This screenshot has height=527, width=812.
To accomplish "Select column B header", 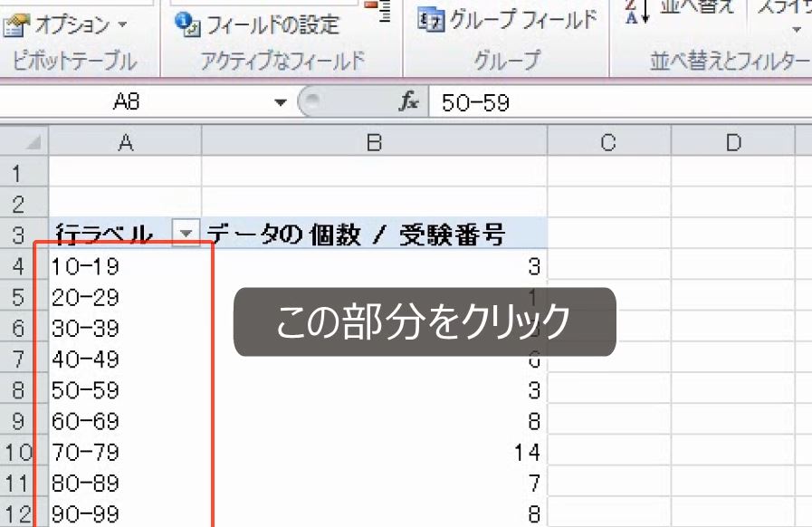I will pos(375,141).
